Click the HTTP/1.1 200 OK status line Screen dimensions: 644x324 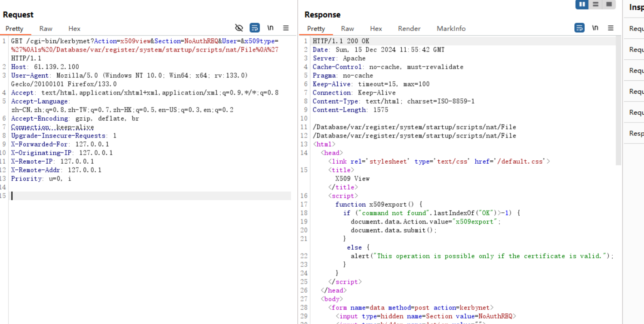(x=341, y=41)
